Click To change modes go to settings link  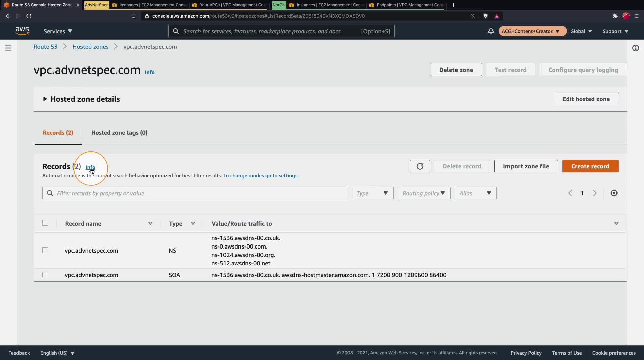coord(261,175)
